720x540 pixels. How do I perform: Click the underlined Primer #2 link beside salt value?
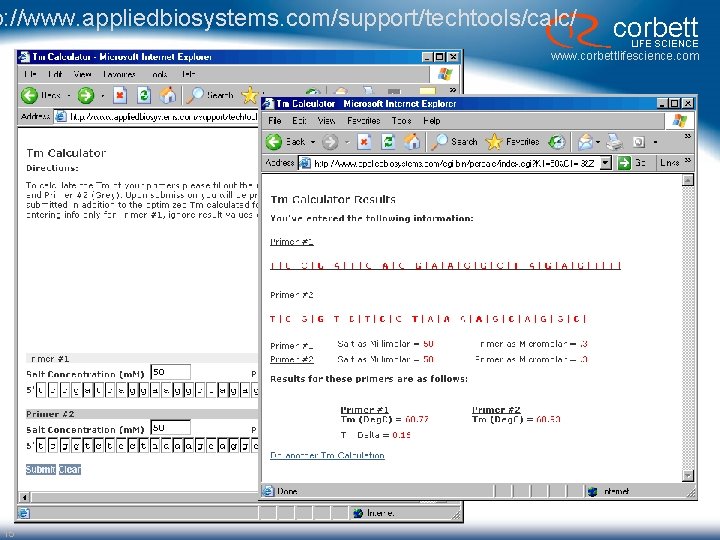tap(292, 359)
